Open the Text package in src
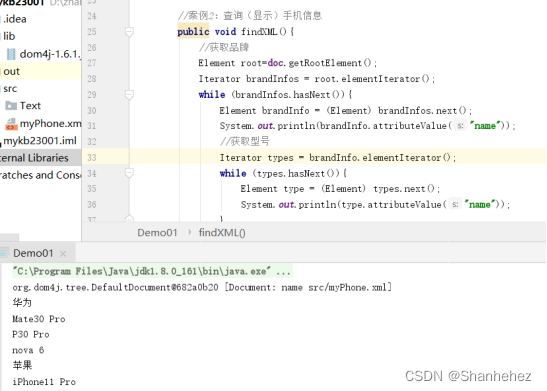This screenshot has width=547, height=391. 30,106
